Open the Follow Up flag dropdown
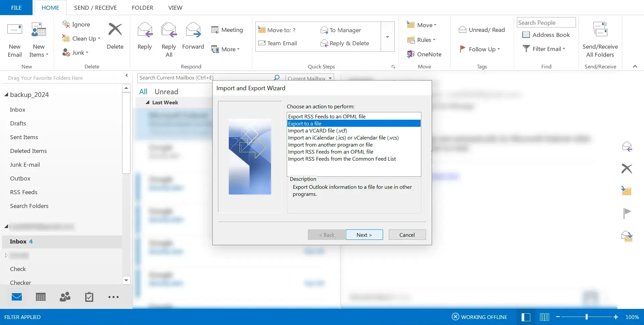The width and height of the screenshot is (644, 325). [480, 49]
